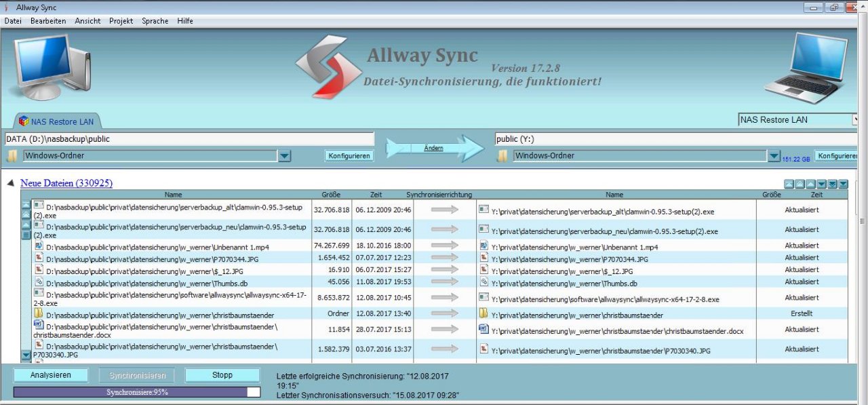Click the 151.22 GB free space label
868x405 pixels.
point(795,159)
